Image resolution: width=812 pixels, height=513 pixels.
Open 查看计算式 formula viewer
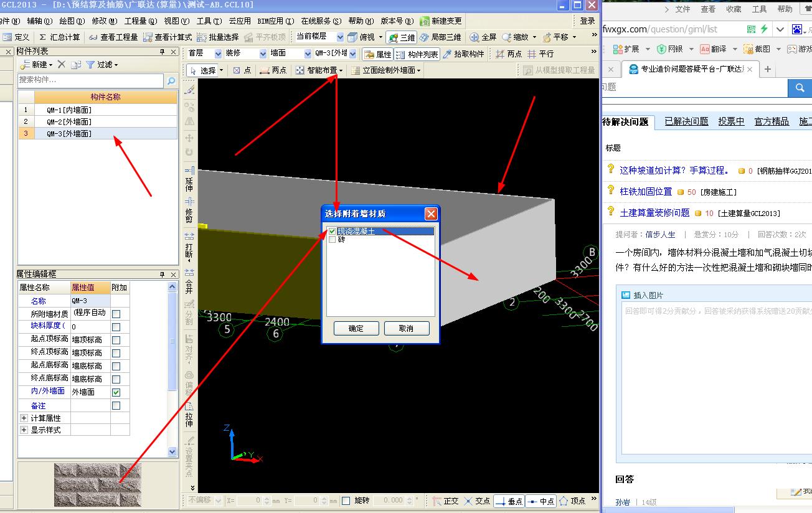pyautogui.click(x=168, y=37)
